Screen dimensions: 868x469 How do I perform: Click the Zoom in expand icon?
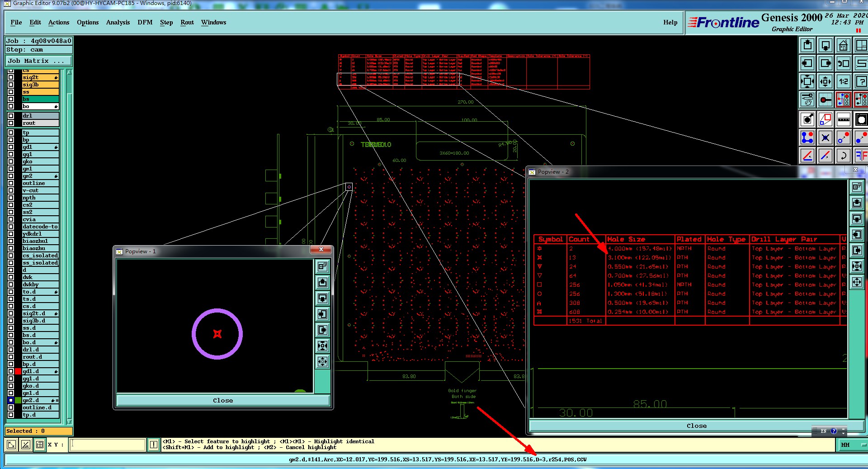pos(807,81)
